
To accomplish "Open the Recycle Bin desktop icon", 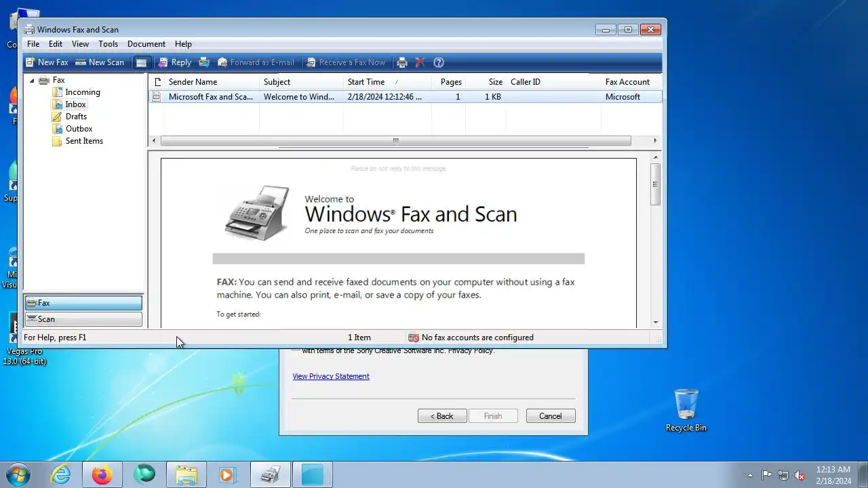I will coord(686,410).
